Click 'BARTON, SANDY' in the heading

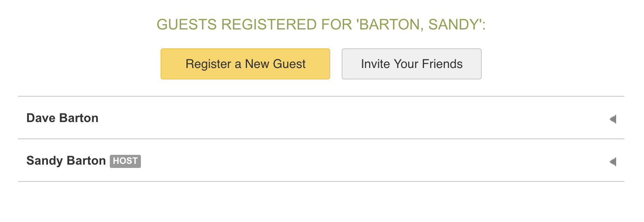(x=419, y=25)
